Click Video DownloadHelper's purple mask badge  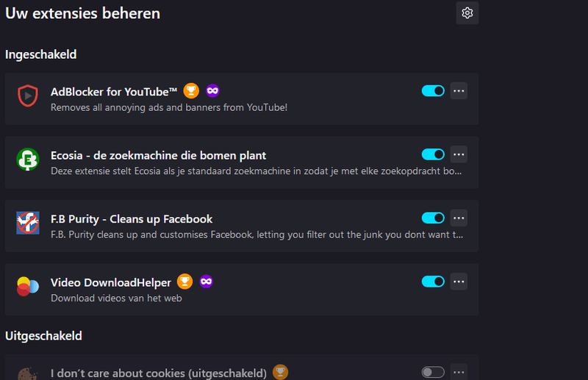pos(207,282)
